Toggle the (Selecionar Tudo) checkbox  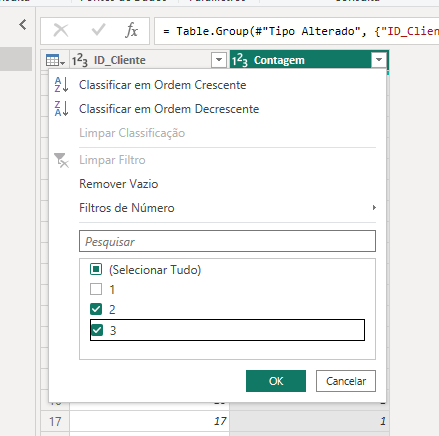point(96,269)
